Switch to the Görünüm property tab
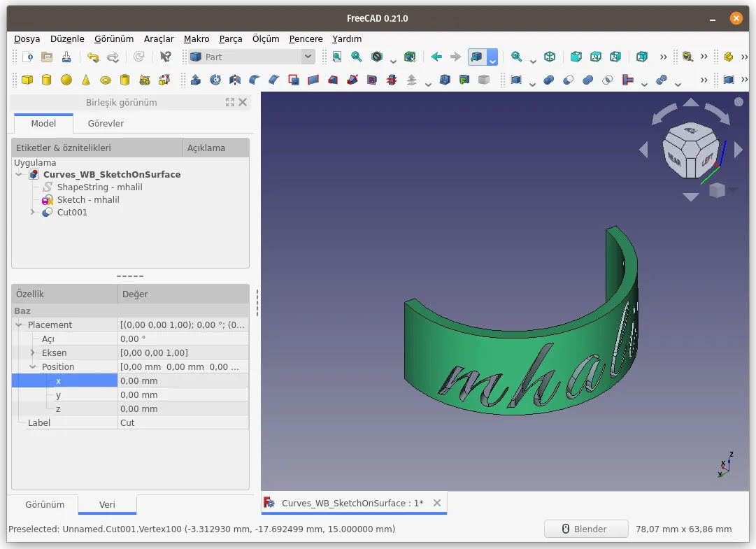Viewport: 756px width, 549px height. tap(45, 505)
